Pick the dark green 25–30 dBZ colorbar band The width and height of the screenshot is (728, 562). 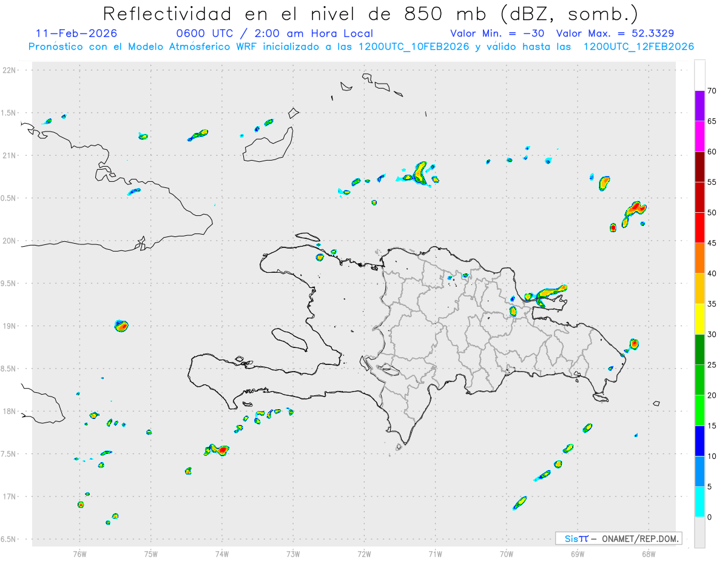coord(699,350)
